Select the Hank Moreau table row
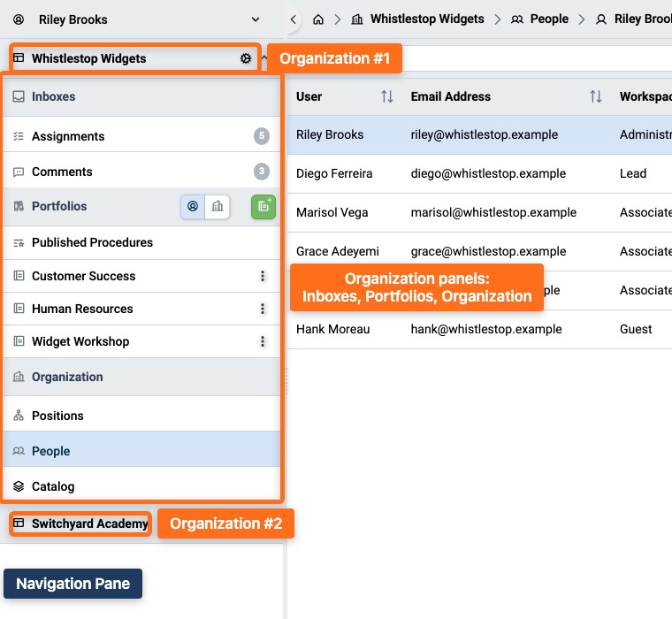The height and width of the screenshot is (619, 672). 479,329
